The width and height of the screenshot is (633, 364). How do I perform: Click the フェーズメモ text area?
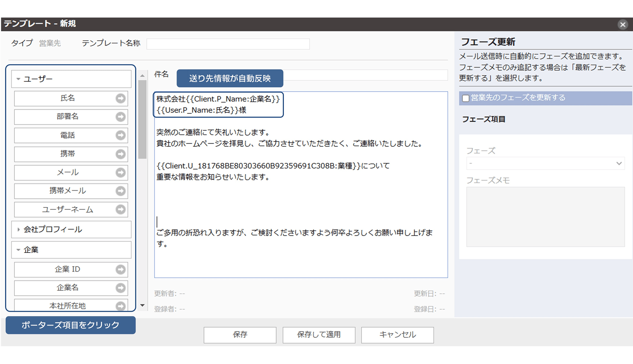click(545, 216)
